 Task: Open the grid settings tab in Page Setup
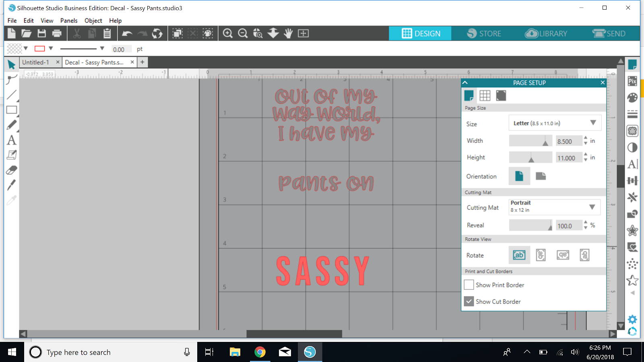point(485,96)
